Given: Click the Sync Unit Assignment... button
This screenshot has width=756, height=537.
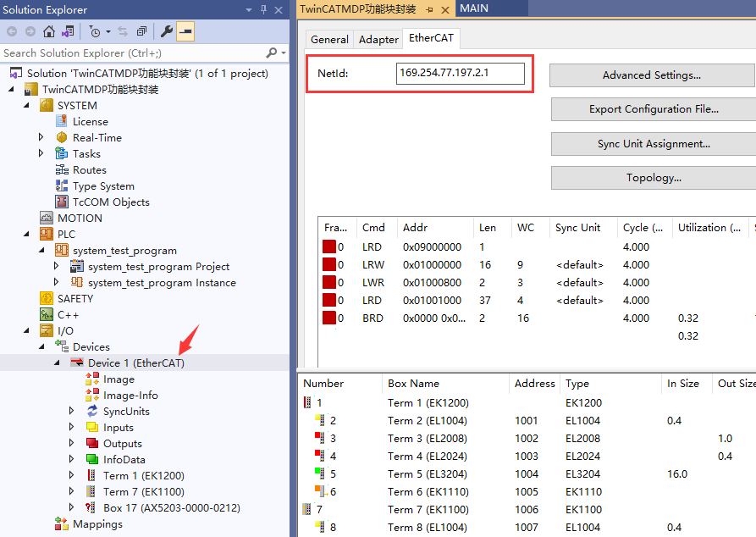Looking at the screenshot, I should pyautogui.click(x=654, y=144).
